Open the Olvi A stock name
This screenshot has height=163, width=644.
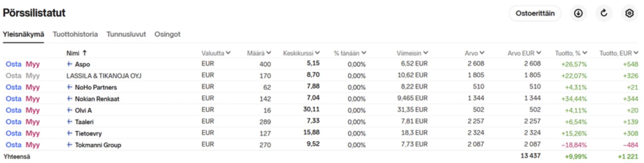tap(83, 110)
